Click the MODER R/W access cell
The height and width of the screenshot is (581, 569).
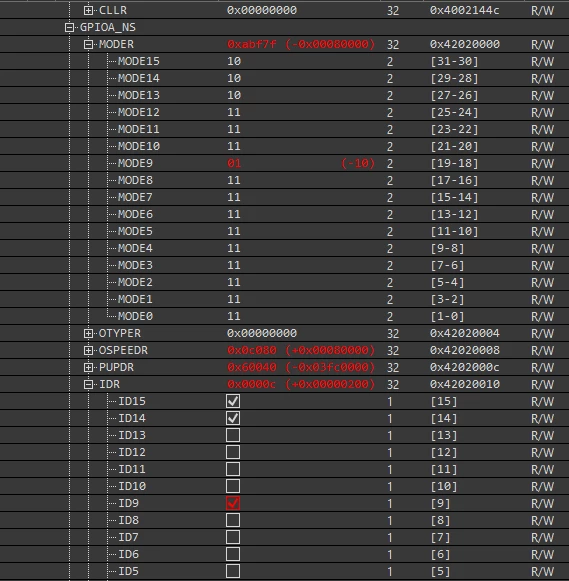[x=543, y=44]
